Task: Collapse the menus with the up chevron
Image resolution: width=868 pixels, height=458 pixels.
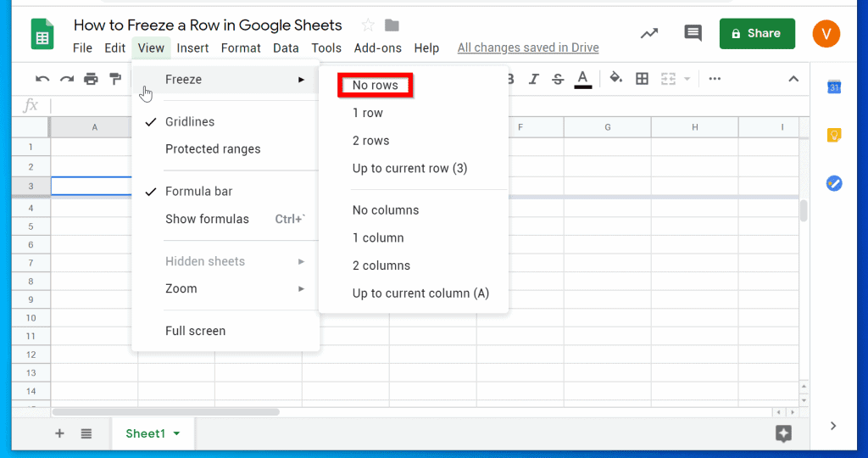Action: [x=793, y=79]
